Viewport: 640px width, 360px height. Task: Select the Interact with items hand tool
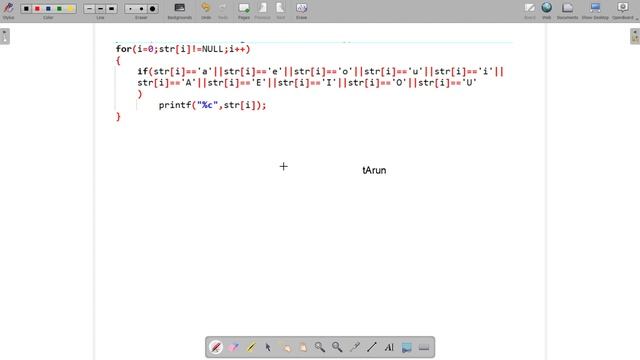285,347
